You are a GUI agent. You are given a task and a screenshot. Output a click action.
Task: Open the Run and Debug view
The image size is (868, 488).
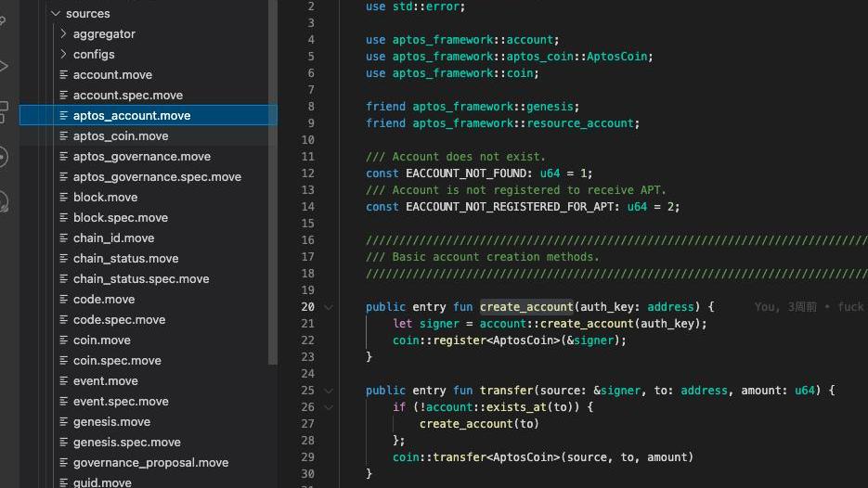pyautogui.click(x=3, y=66)
